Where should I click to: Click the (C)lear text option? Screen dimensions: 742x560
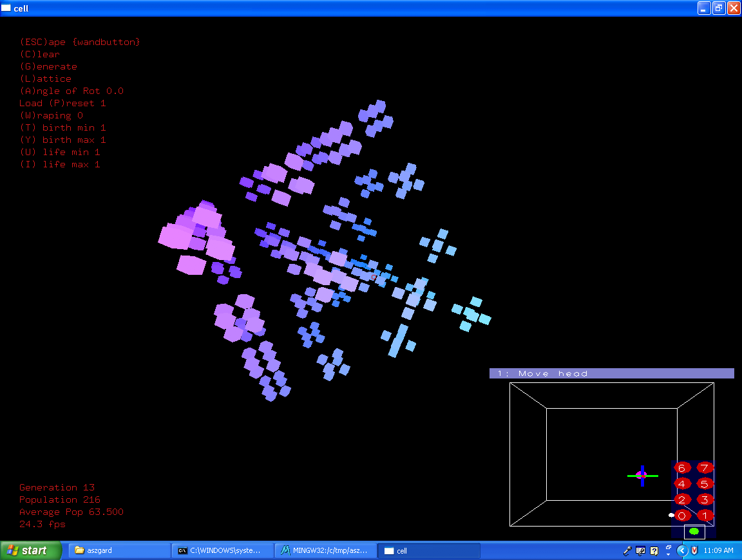[x=40, y=54]
